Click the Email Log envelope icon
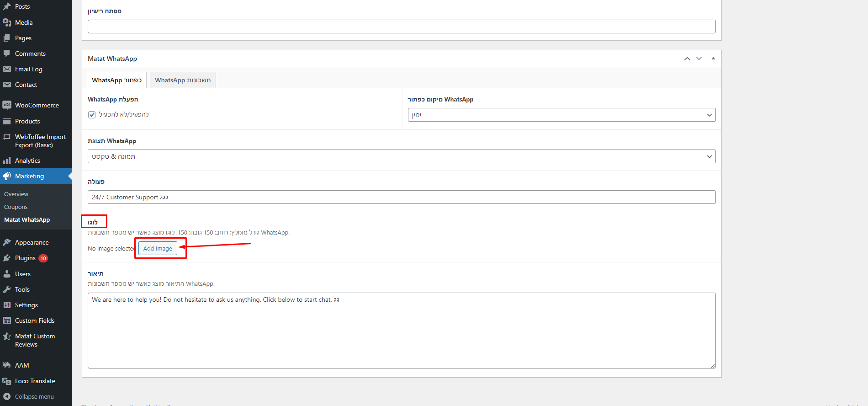868x406 pixels. coord(7,69)
